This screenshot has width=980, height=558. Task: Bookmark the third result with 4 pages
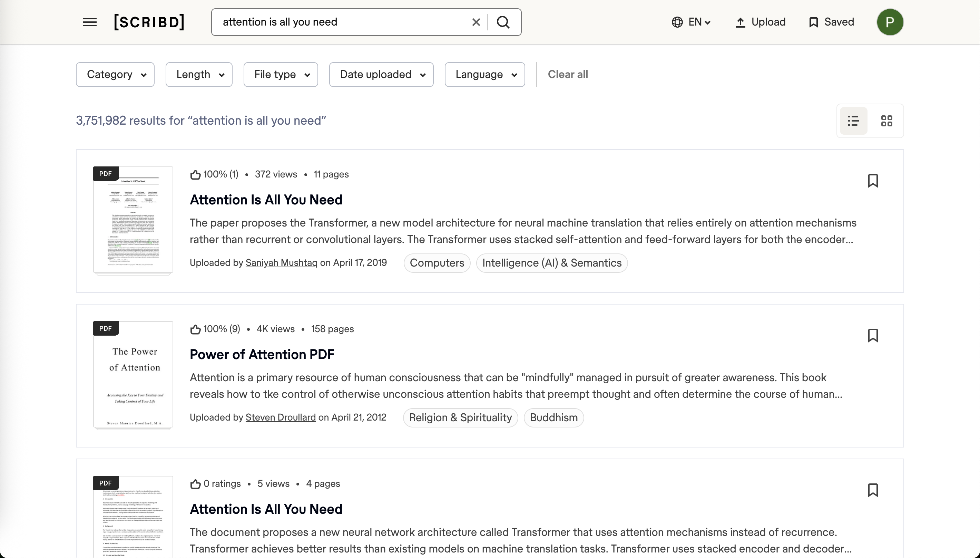pyautogui.click(x=872, y=490)
